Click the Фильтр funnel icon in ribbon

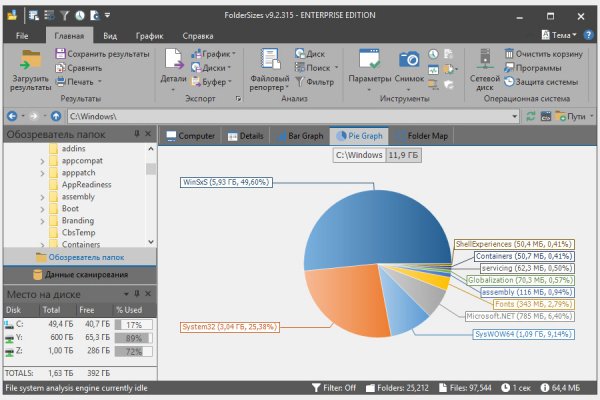click(x=299, y=82)
